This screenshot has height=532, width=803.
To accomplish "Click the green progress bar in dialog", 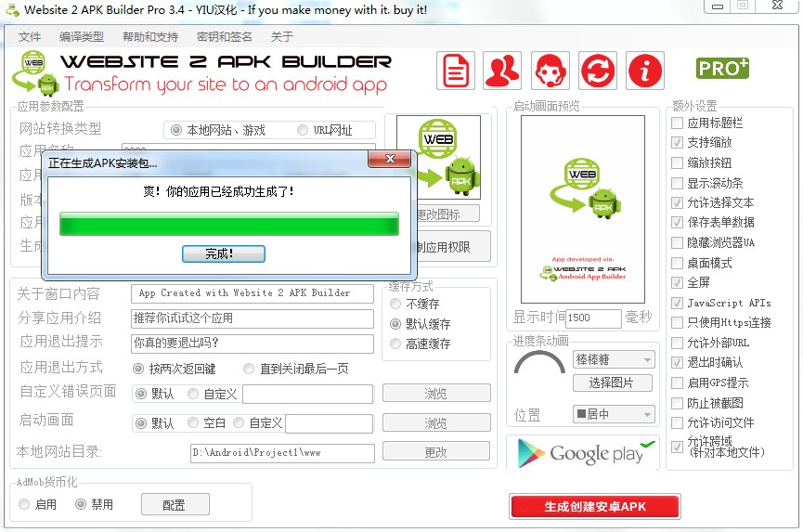I will [229, 224].
